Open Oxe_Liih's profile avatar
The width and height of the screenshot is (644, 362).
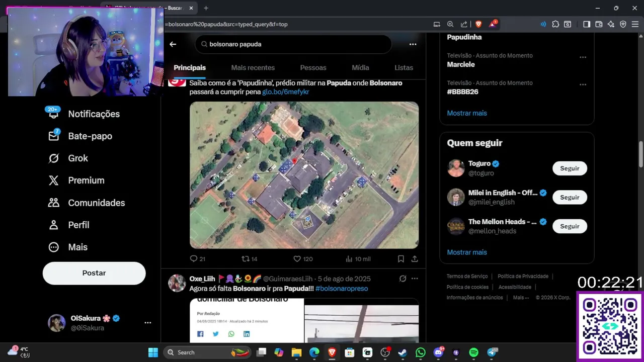[177, 283]
